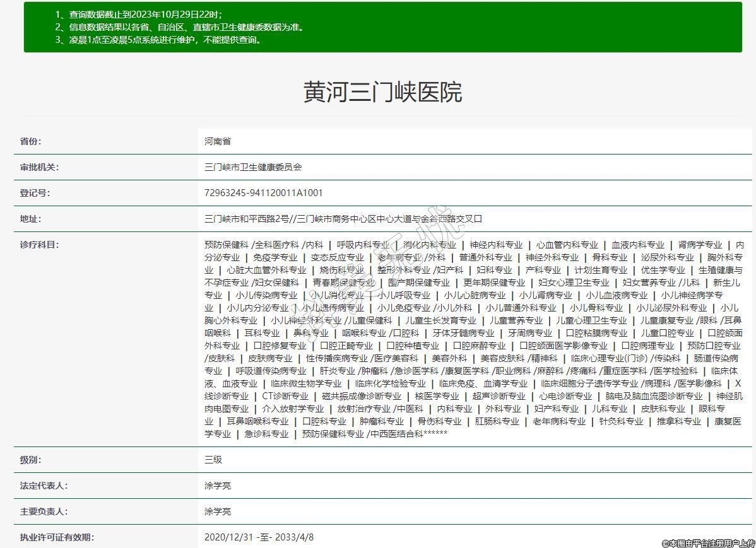Click the 级别 row label

point(30,460)
